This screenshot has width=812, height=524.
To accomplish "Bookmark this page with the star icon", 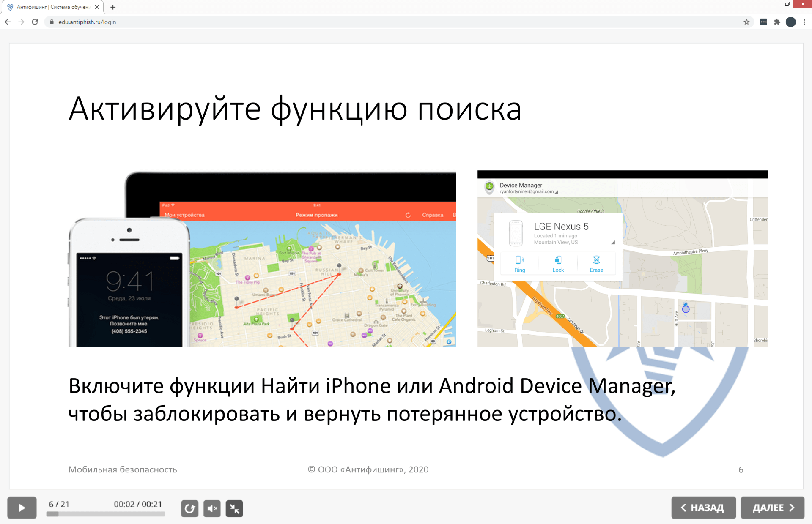I will (x=746, y=22).
